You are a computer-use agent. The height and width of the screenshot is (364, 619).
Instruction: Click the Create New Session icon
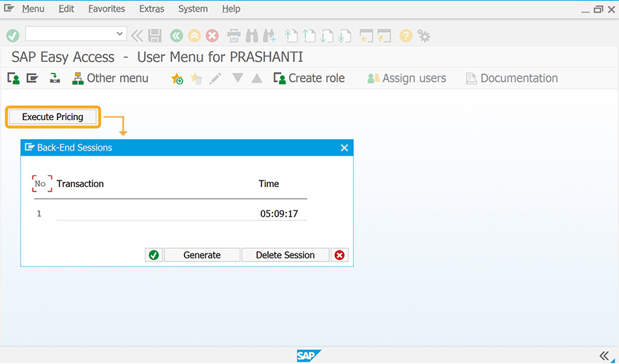click(x=366, y=36)
